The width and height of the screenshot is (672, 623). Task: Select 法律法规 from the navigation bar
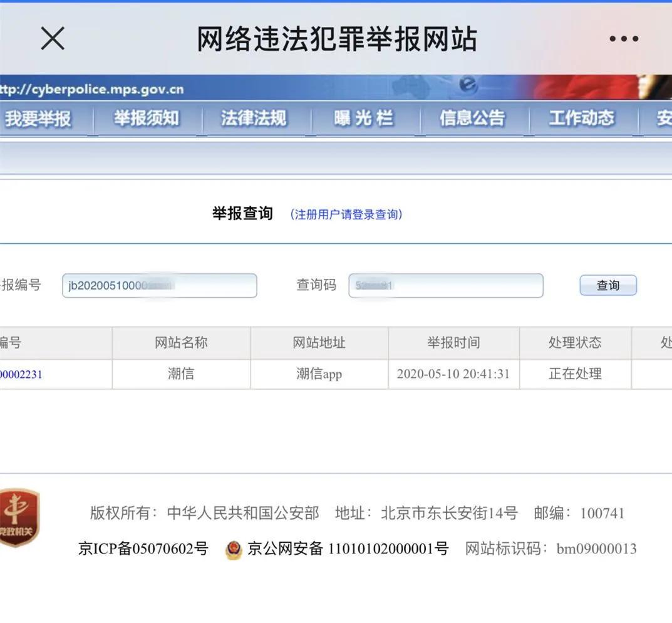[254, 119]
